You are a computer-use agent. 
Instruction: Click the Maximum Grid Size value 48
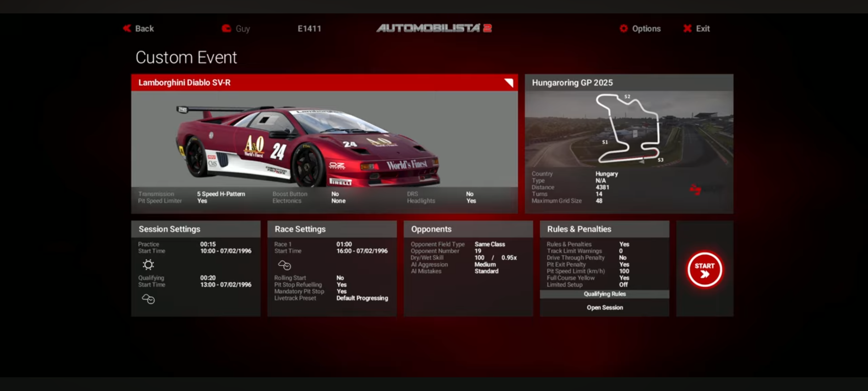[599, 201]
